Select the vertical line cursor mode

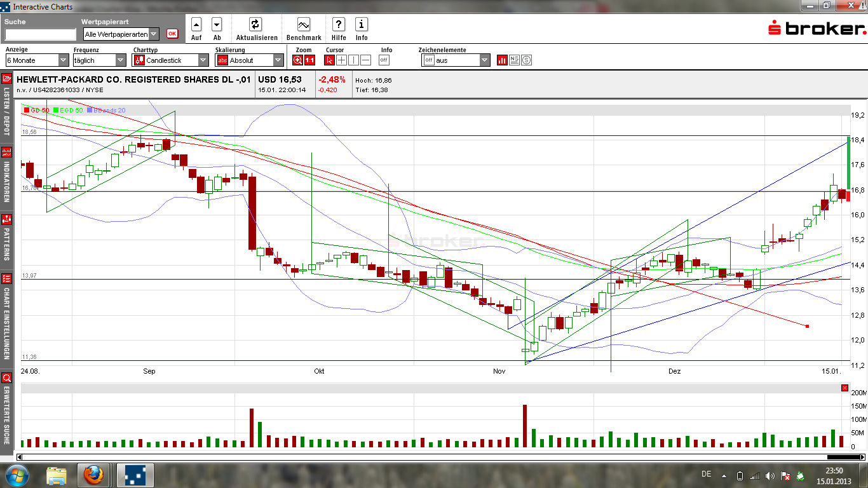pos(353,60)
